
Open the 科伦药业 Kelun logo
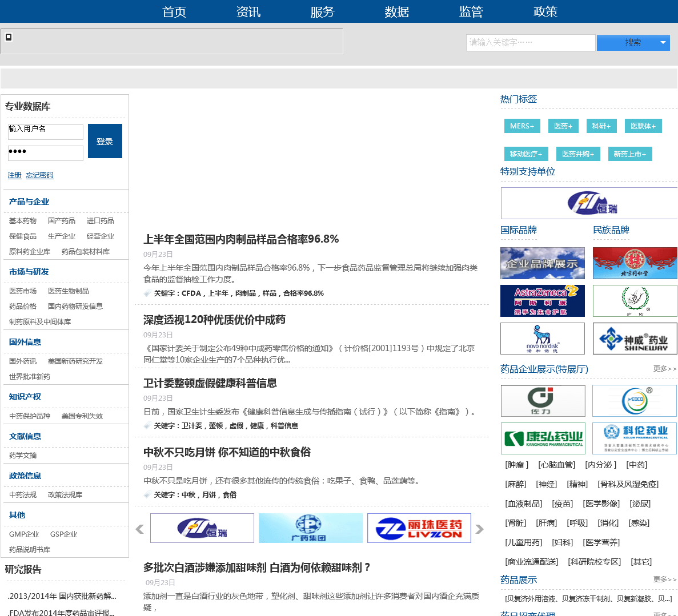click(x=635, y=438)
